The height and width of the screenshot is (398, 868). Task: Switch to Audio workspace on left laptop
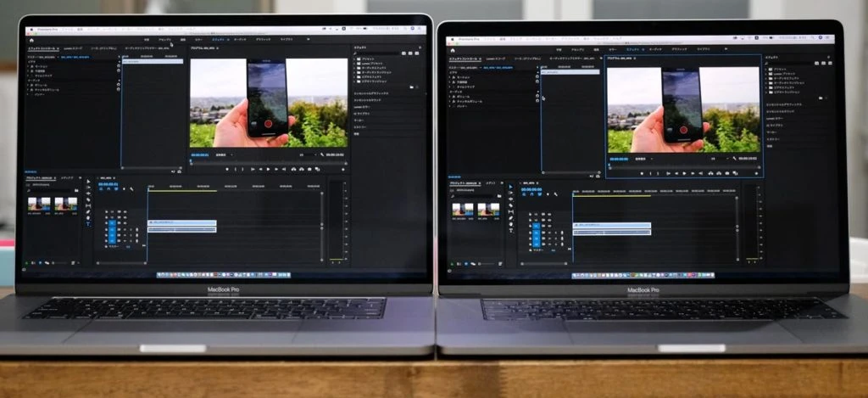(240, 40)
